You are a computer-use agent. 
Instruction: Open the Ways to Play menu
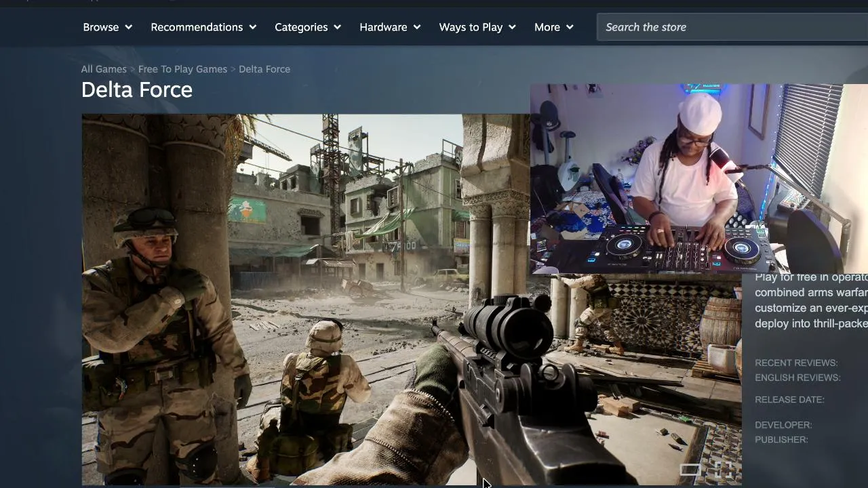point(477,27)
